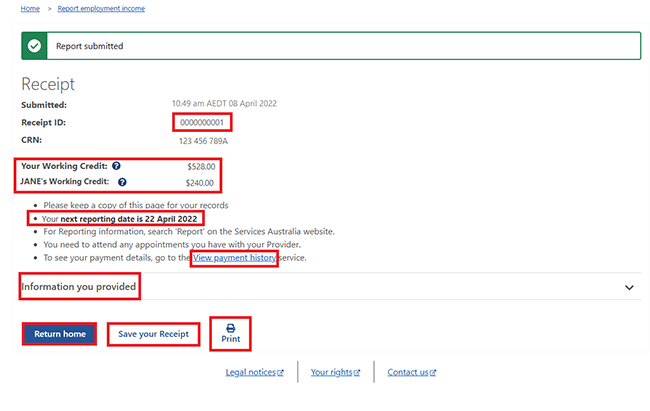Open the Your rights footer link

[331, 373]
